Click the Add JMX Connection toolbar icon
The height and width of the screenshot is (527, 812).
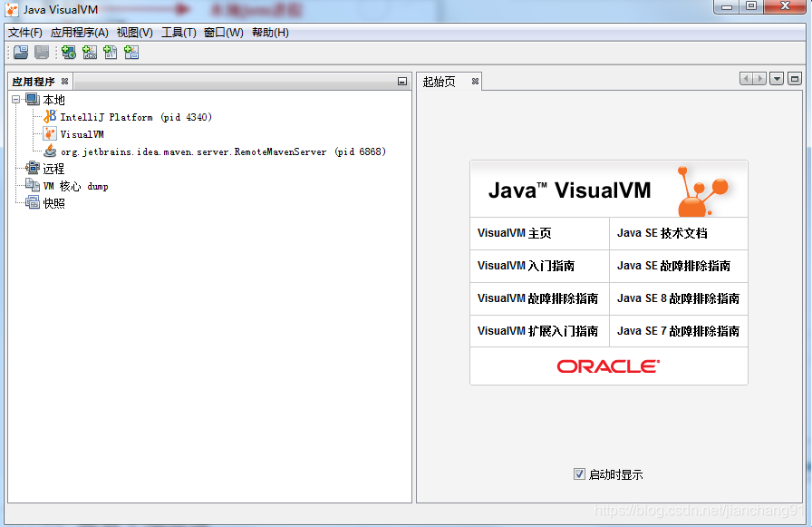90,53
